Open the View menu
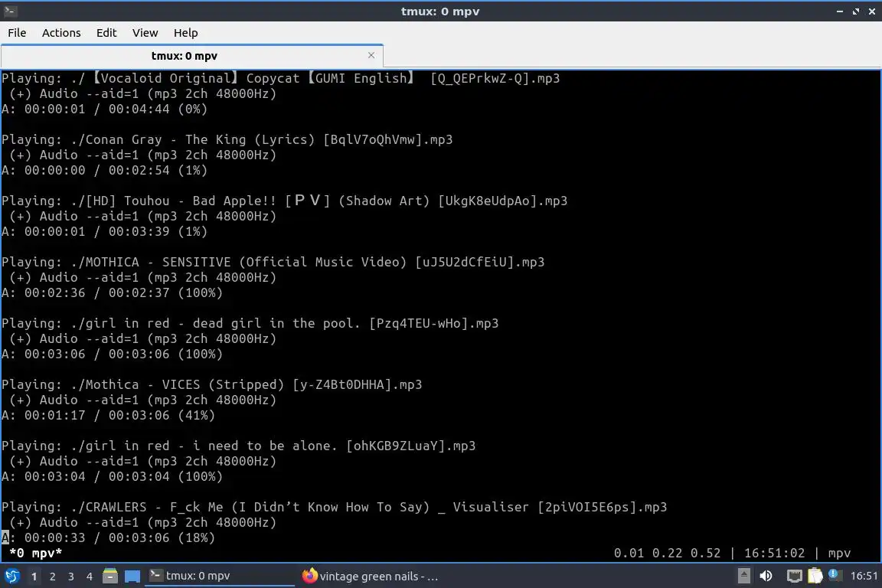This screenshot has width=882, height=588. (x=145, y=33)
